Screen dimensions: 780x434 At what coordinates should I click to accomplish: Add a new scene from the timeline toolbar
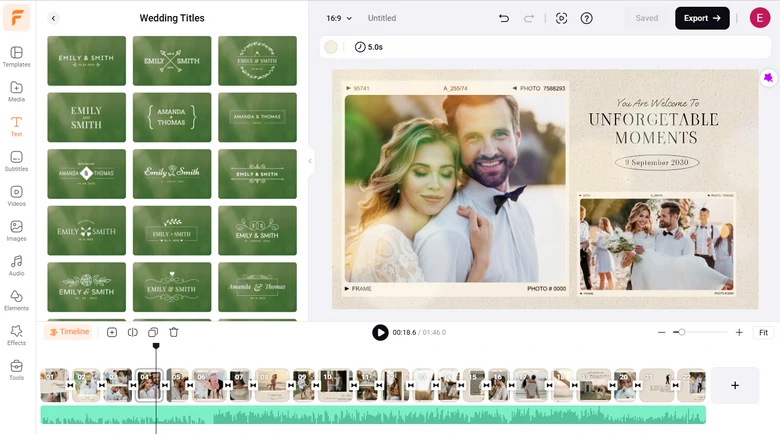[112, 332]
